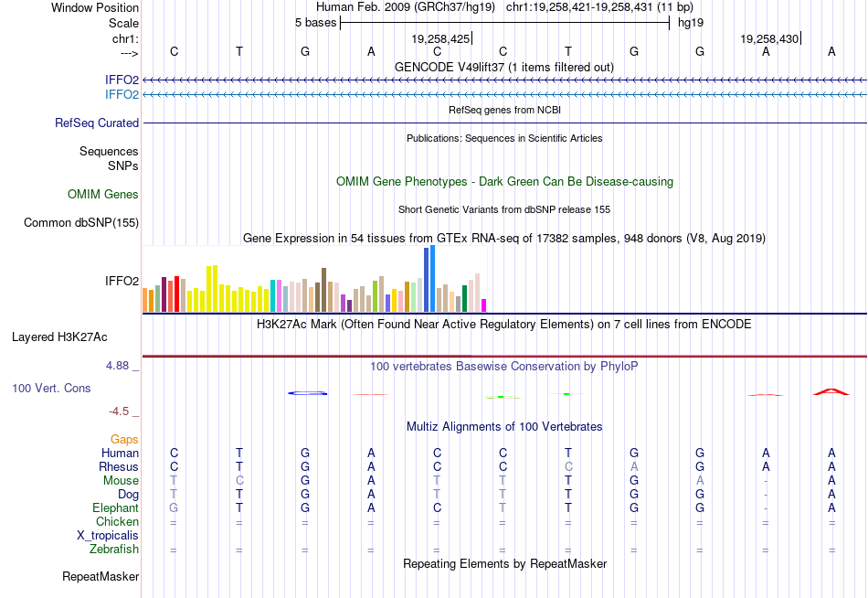Click the dark brown tall bar in GTEx chart

323,290
